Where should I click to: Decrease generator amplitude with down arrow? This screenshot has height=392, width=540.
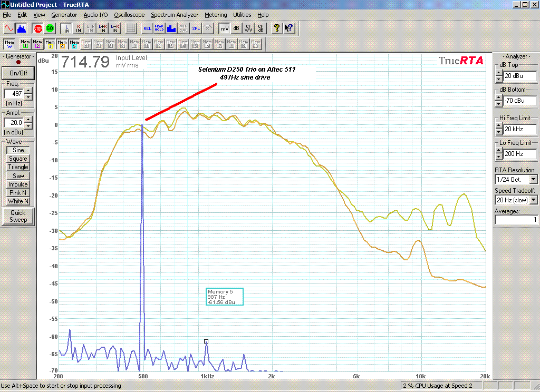click(x=28, y=125)
